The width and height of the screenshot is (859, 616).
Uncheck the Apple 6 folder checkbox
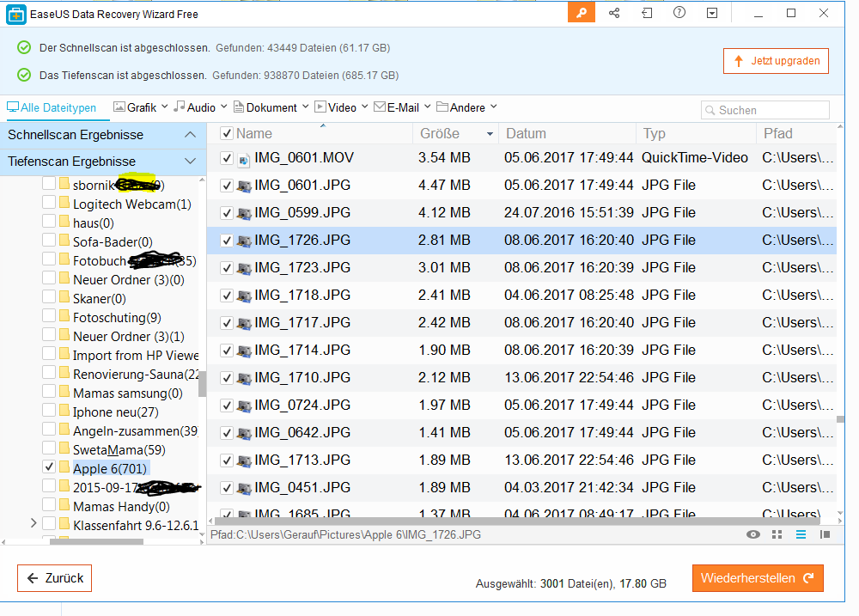click(49, 467)
